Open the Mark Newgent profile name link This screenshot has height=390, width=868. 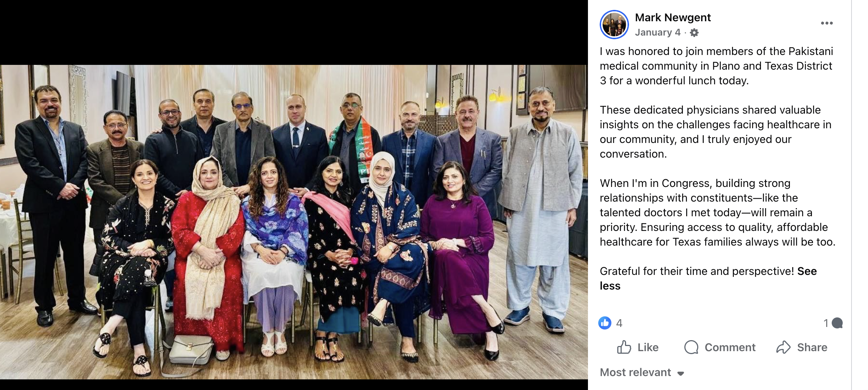(673, 18)
